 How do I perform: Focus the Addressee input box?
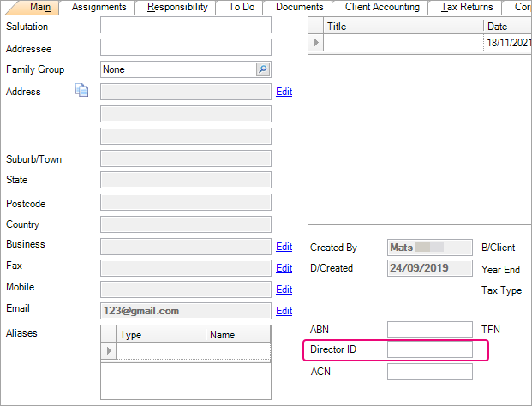click(185, 47)
